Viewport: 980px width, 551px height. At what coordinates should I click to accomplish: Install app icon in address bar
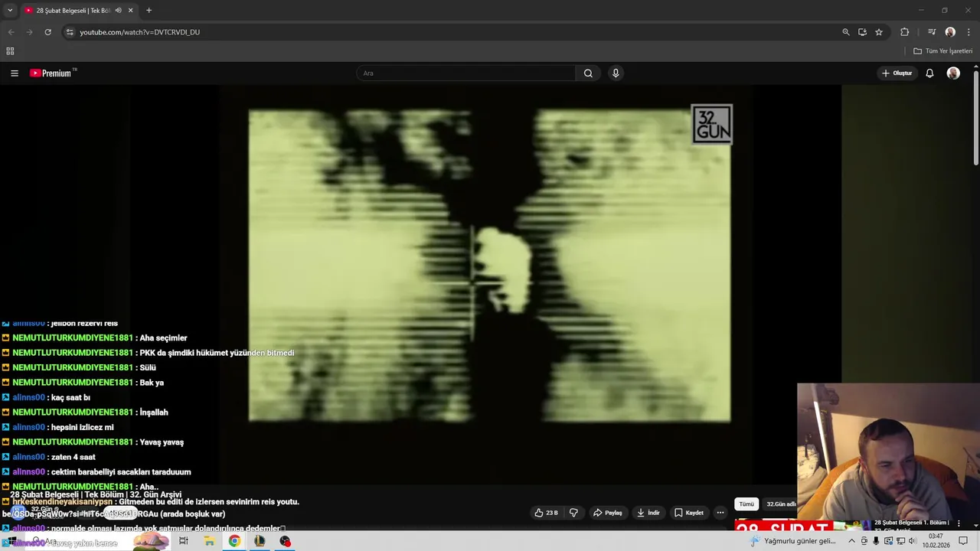pos(862,32)
